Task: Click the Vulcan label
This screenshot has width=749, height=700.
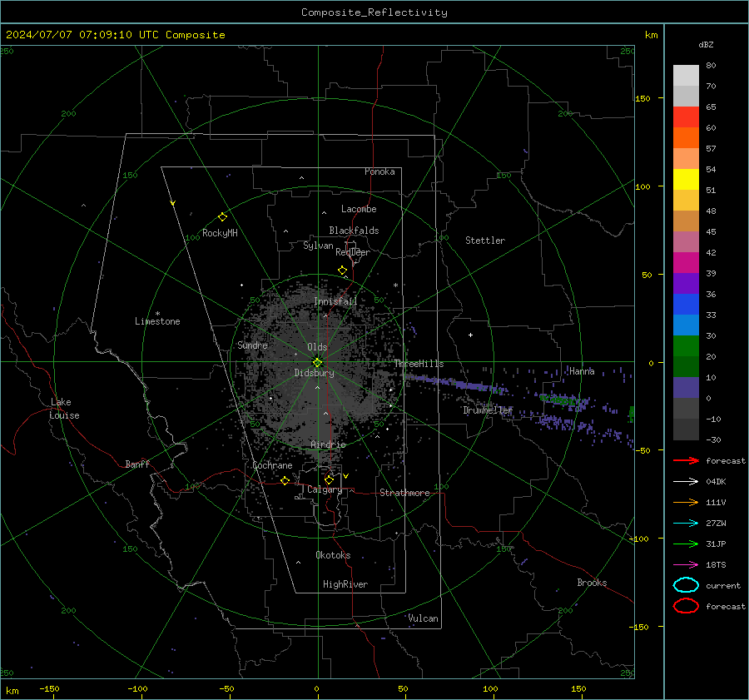Action: click(423, 618)
